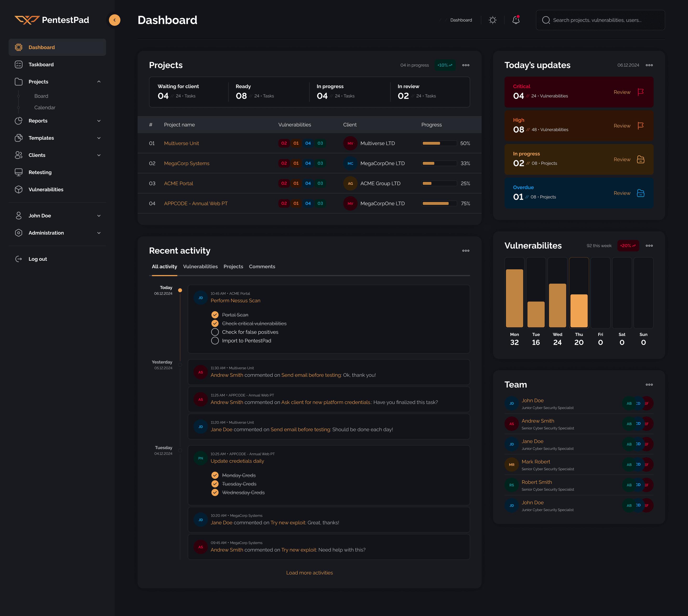
Task: Click the Templates icon in the sidebar
Action: [x=19, y=138]
